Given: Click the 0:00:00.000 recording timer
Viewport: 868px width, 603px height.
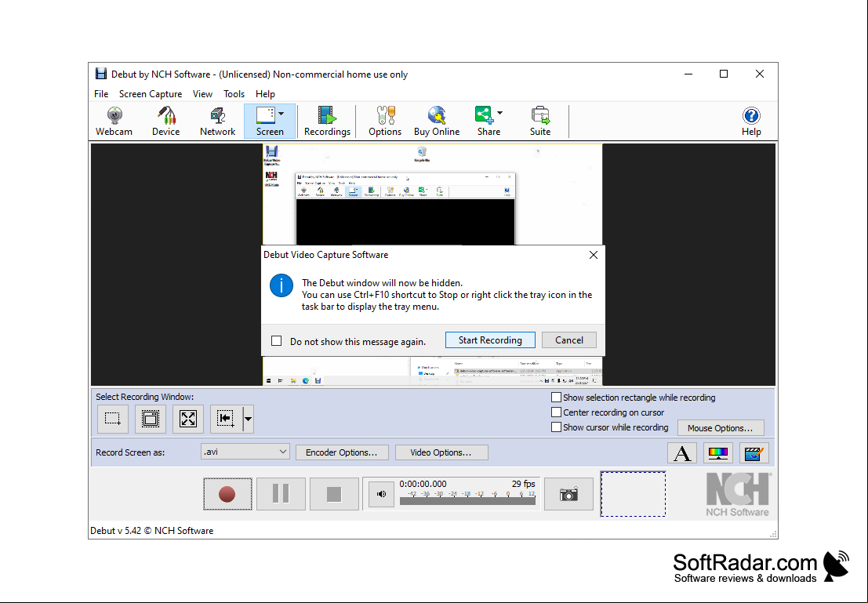Looking at the screenshot, I should click(423, 484).
